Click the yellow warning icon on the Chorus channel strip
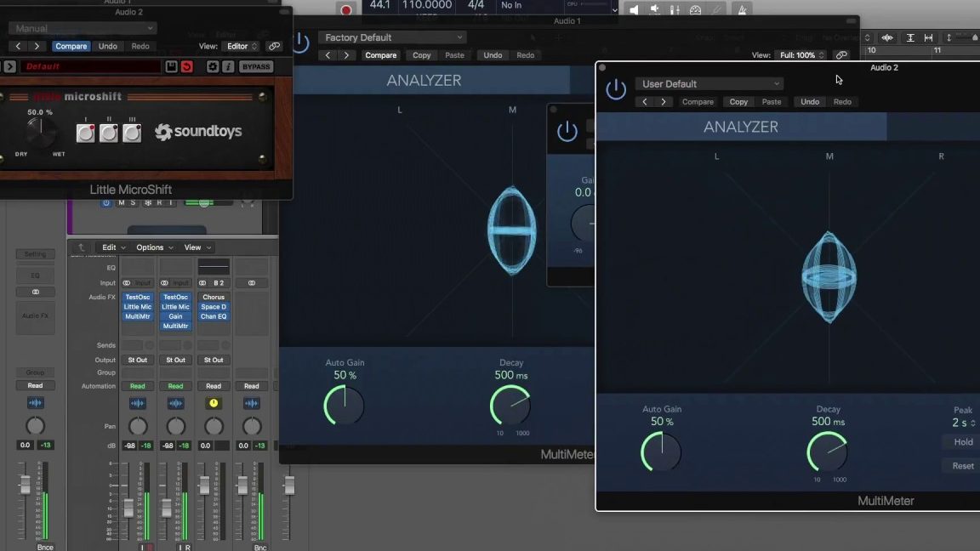Image resolution: width=980 pixels, height=551 pixels. 214,402
